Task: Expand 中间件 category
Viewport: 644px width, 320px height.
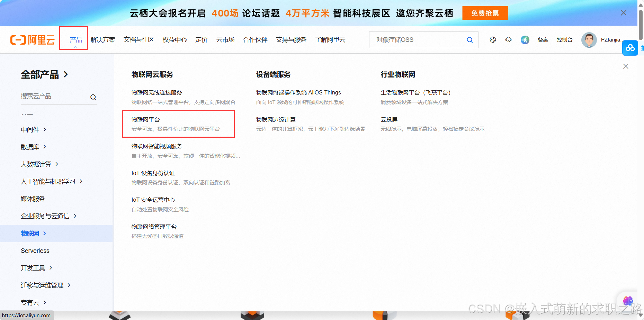Action: pyautogui.click(x=34, y=130)
